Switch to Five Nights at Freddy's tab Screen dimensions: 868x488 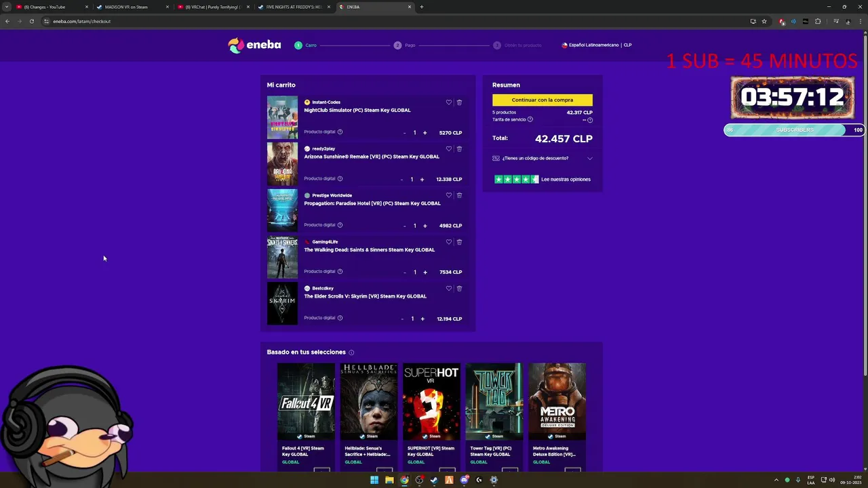tap(294, 7)
